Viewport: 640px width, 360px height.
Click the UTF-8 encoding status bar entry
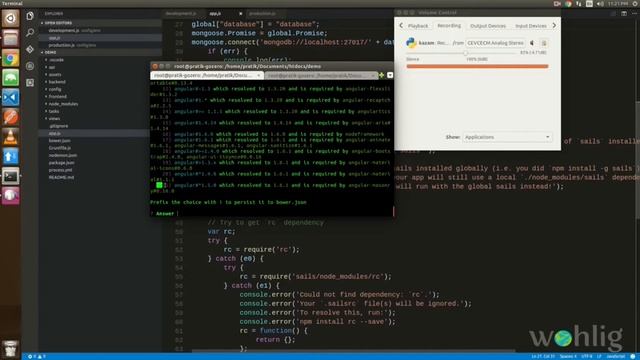(x=587, y=356)
